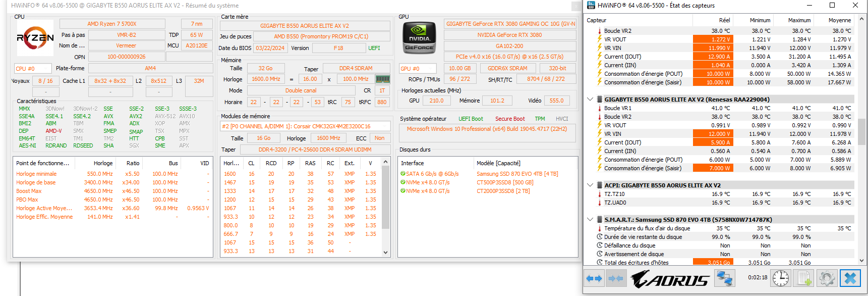868x296 pixels.
Task: Click the scroll up arrow in memory timings table
Action: click(386, 162)
